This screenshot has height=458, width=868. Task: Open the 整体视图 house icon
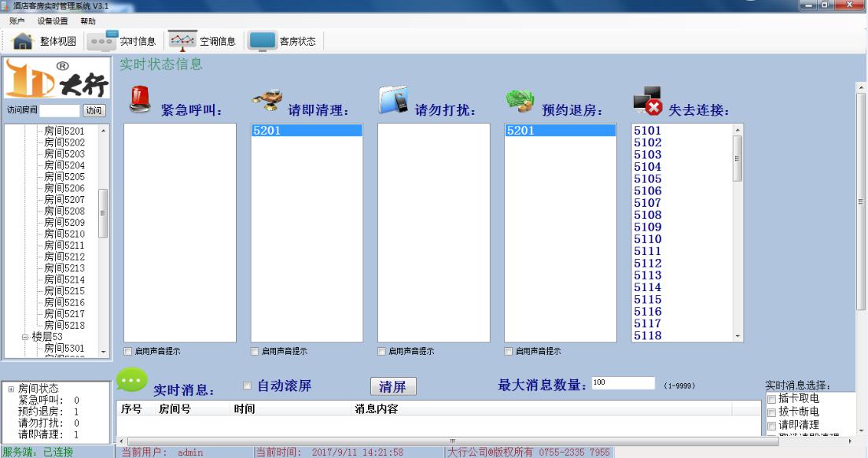click(x=23, y=41)
